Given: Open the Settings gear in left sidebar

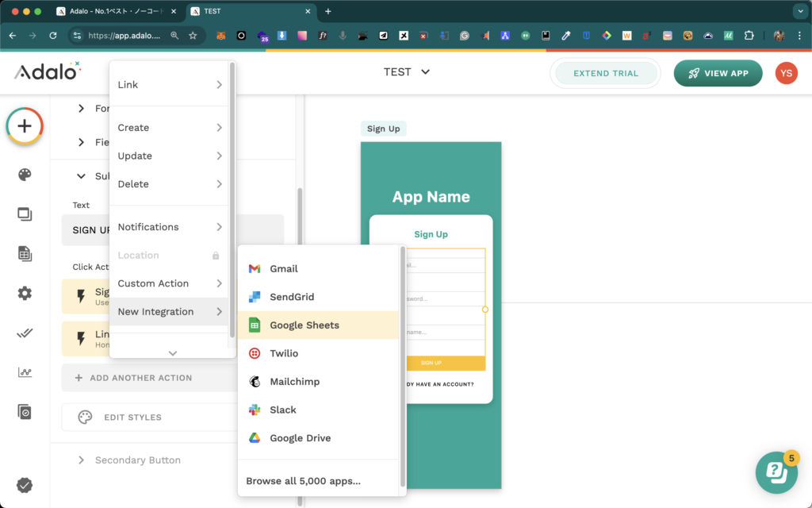Looking at the screenshot, I should (x=25, y=294).
